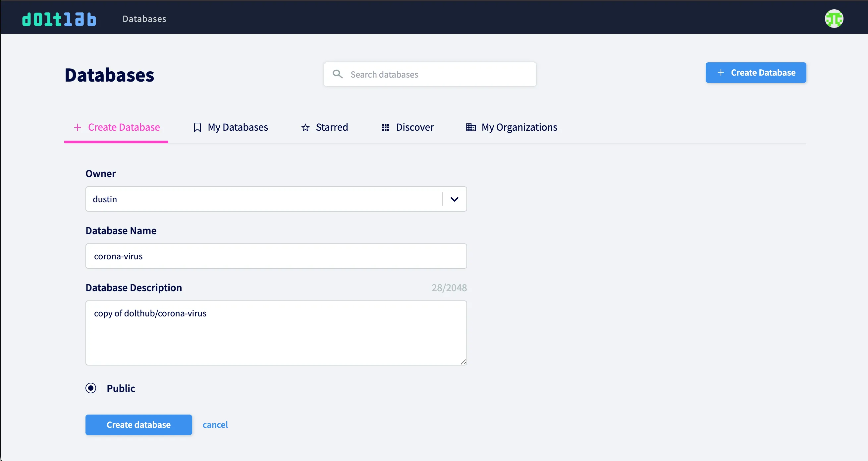Switch to the Discover tab
868x461 pixels.
414,127
